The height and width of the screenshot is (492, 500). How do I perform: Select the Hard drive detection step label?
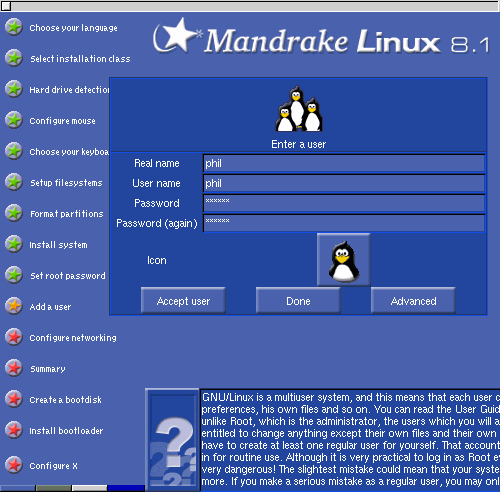click(x=69, y=90)
